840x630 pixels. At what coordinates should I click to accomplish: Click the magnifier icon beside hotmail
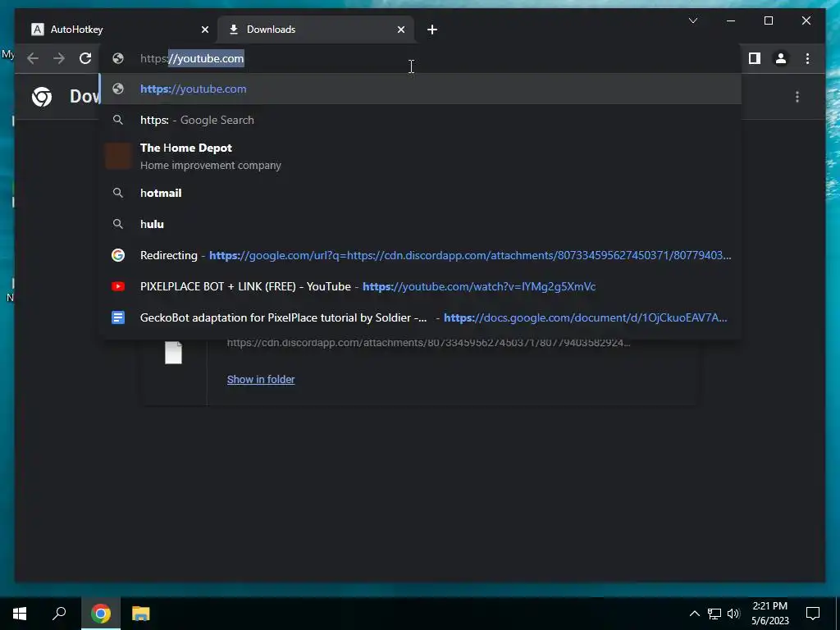pyautogui.click(x=118, y=193)
